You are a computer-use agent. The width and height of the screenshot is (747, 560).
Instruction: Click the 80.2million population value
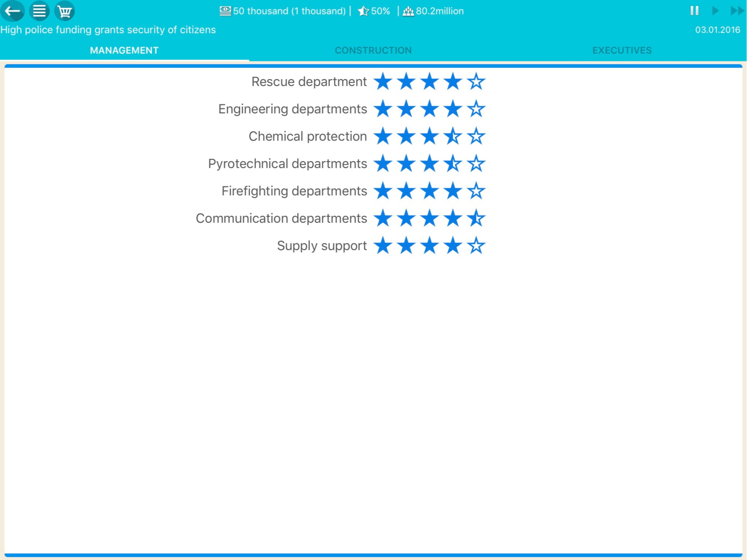440,11
